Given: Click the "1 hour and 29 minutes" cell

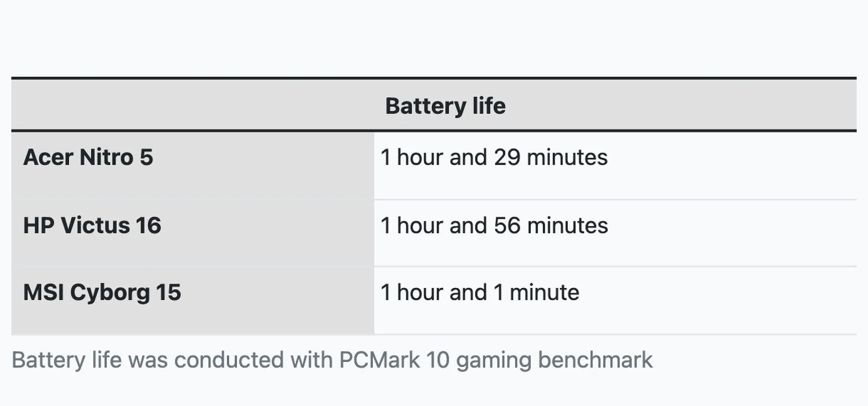Looking at the screenshot, I should [494, 157].
